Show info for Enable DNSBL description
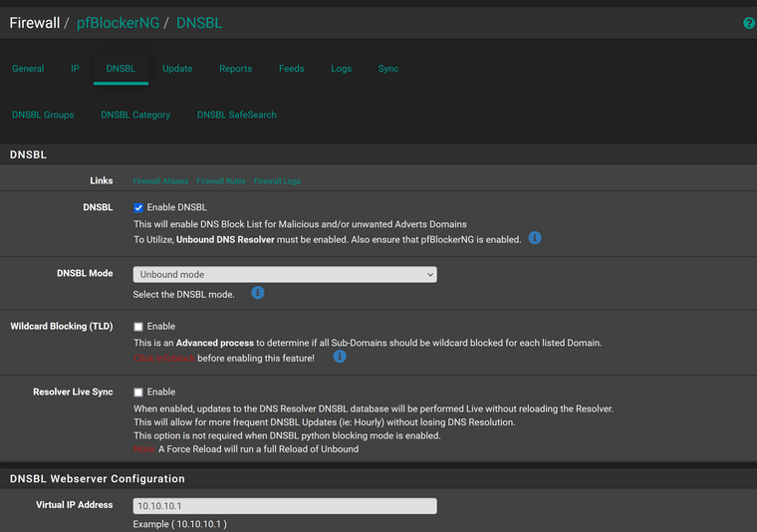The height and width of the screenshot is (532, 757). [x=535, y=238]
